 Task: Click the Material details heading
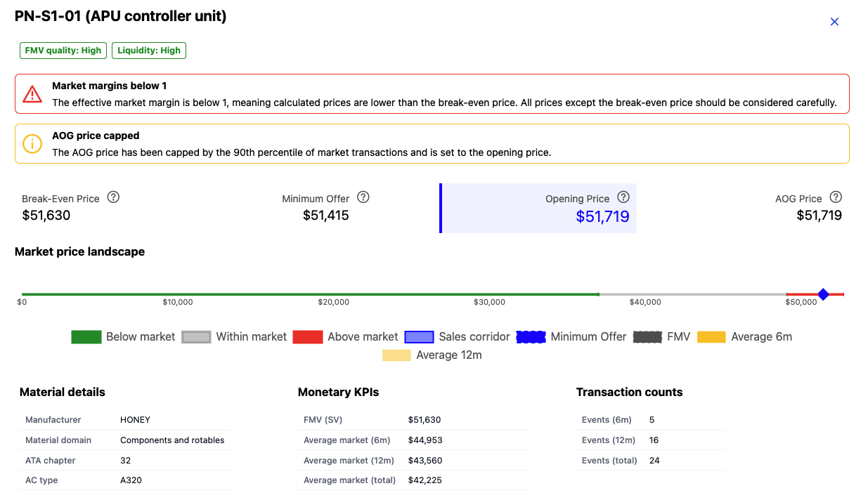click(62, 392)
